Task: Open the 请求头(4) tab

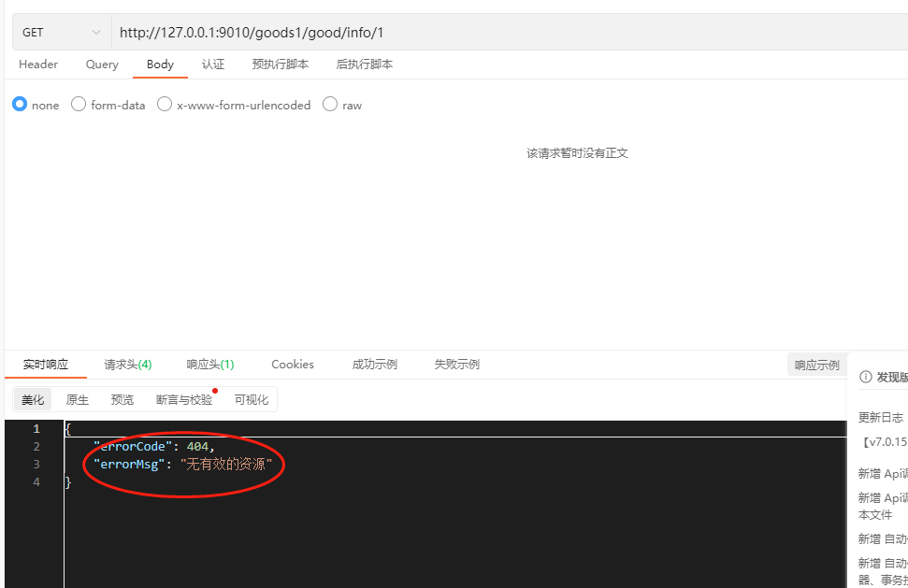Action: click(127, 365)
